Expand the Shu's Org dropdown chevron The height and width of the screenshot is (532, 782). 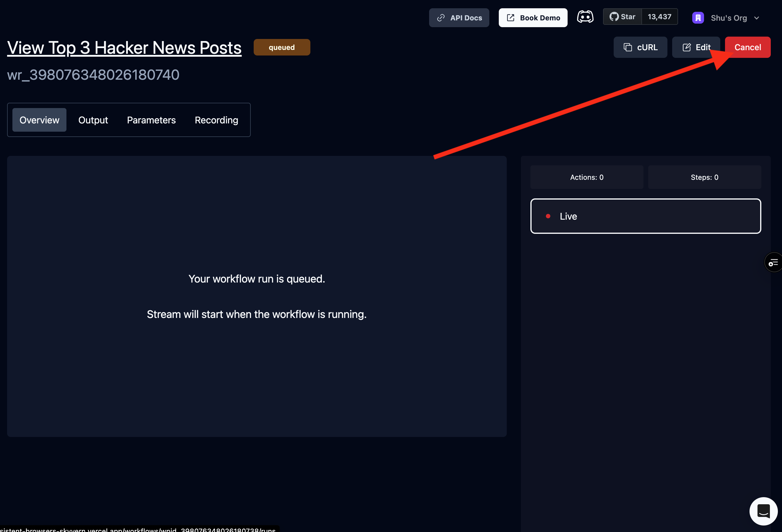(x=756, y=18)
